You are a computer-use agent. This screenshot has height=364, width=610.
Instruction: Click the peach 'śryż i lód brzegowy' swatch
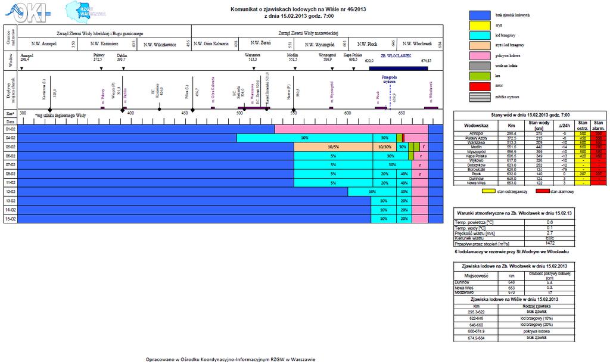click(480, 45)
